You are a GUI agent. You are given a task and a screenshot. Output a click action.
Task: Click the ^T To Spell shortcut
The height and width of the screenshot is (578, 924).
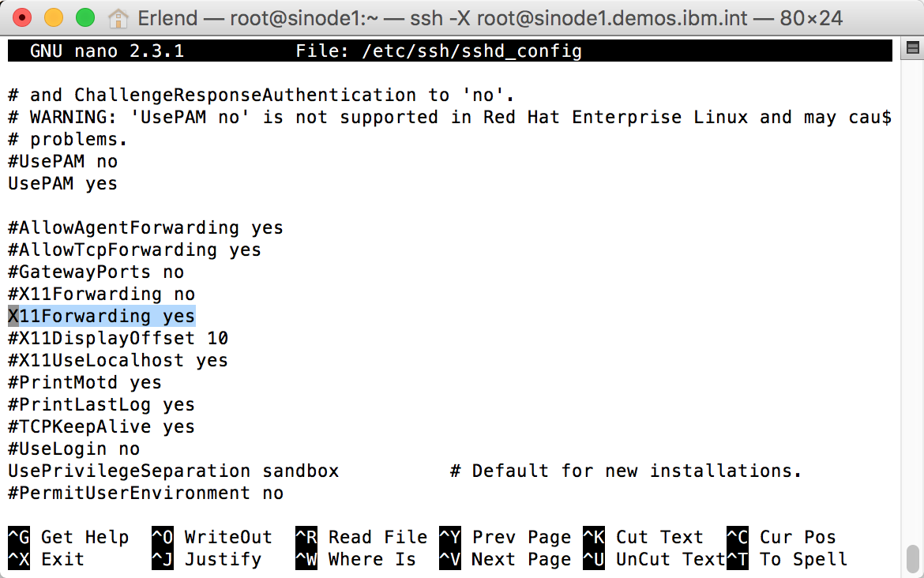(787, 559)
